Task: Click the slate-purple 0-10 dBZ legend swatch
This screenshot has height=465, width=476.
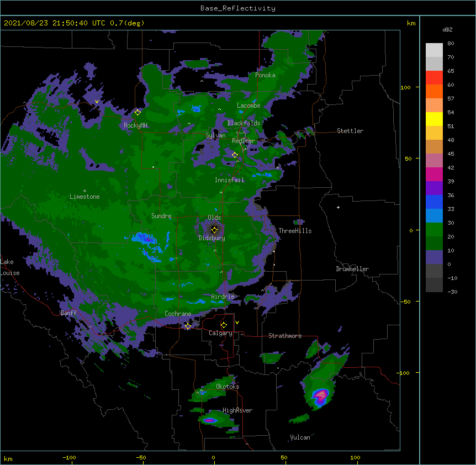Action: (x=434, y=257)
